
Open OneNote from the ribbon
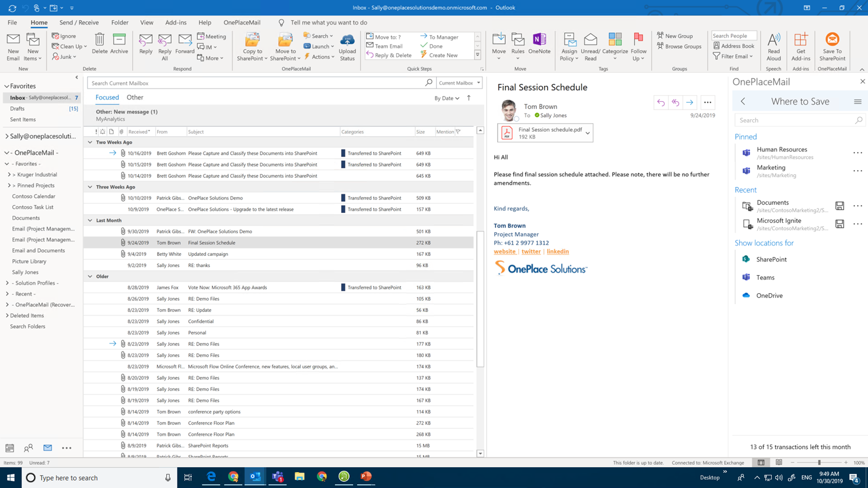pos(540,43)
